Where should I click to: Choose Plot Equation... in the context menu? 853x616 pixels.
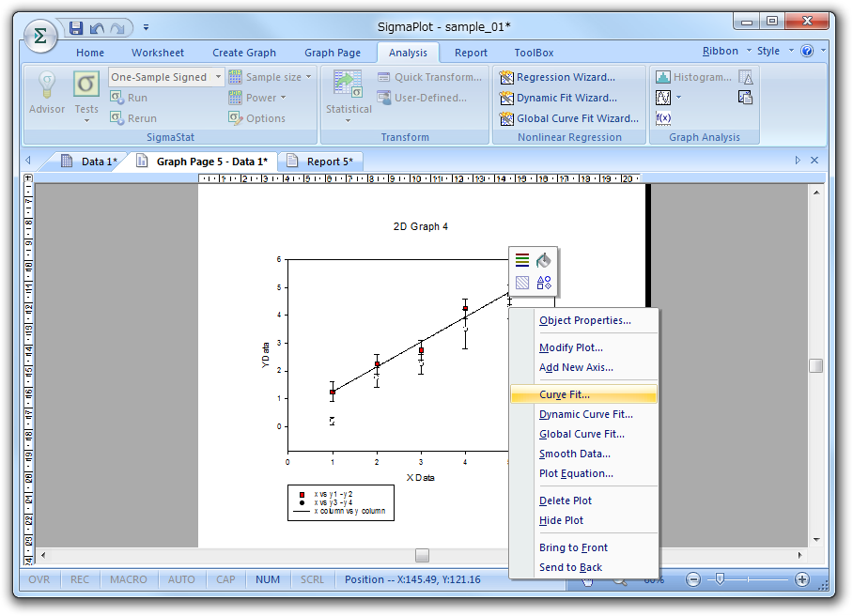tap(583, 473)
